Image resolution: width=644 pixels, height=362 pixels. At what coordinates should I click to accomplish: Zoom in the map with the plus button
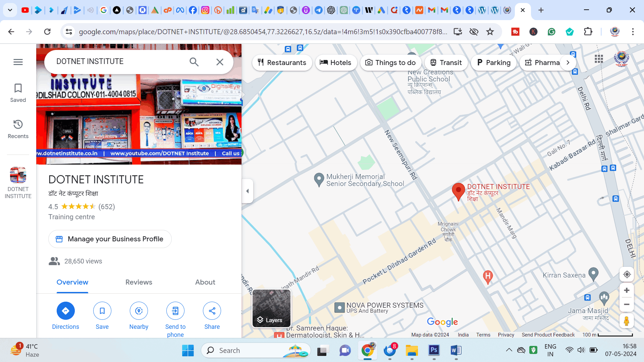627,290
